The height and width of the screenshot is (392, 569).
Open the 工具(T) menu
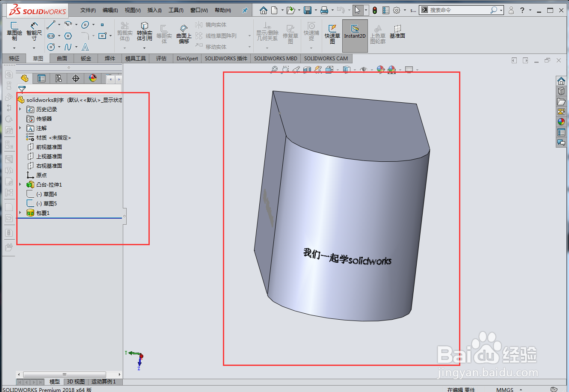coord(176,10)
